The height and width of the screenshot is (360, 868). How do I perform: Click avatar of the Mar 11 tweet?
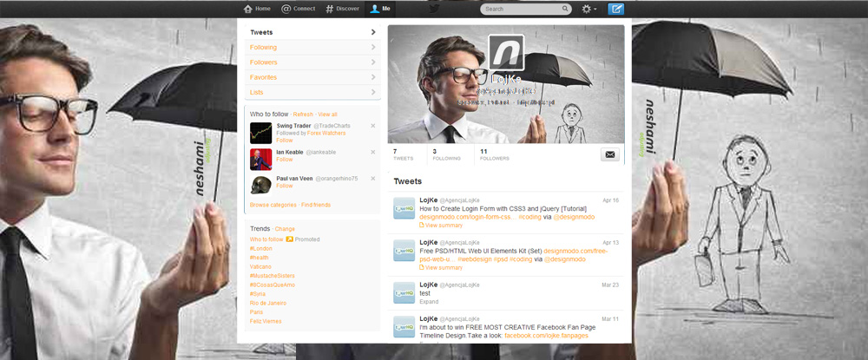tap(404, 327)
